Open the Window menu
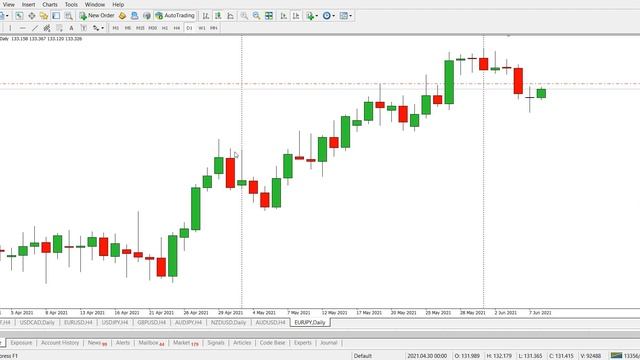This screenshot has height=360, width=640. tap(95, 4)
